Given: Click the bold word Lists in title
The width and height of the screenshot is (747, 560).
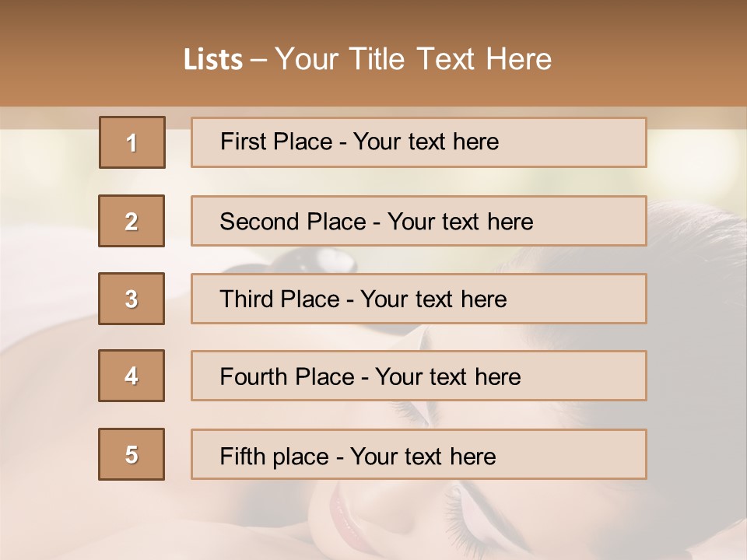Looking at the screenshot, I should pos(213,59).
